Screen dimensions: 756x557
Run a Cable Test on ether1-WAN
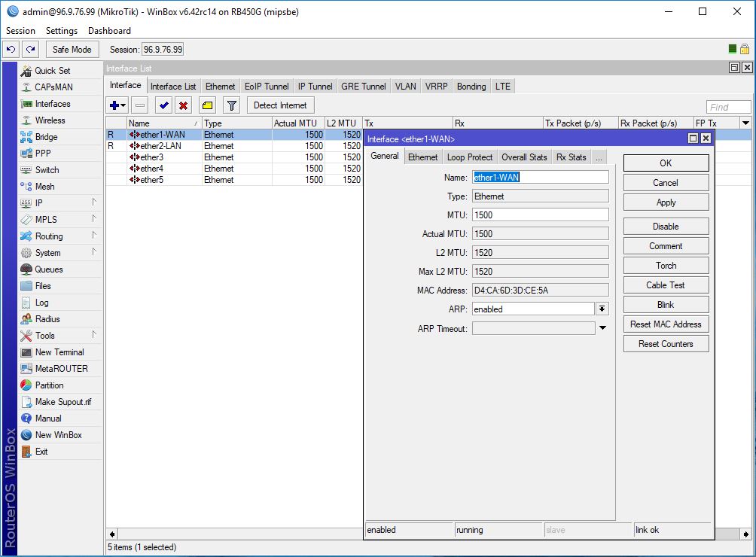click(666, 285)
